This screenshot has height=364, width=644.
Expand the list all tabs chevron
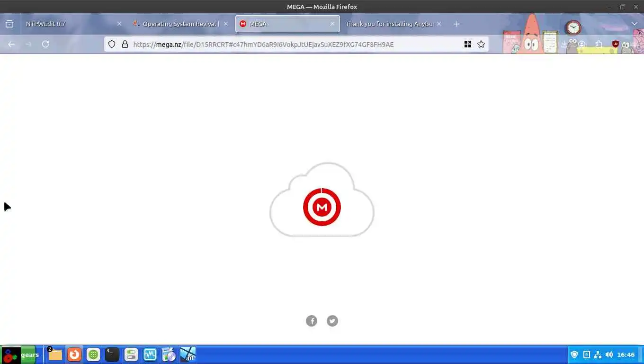click(x=635, y=24)
